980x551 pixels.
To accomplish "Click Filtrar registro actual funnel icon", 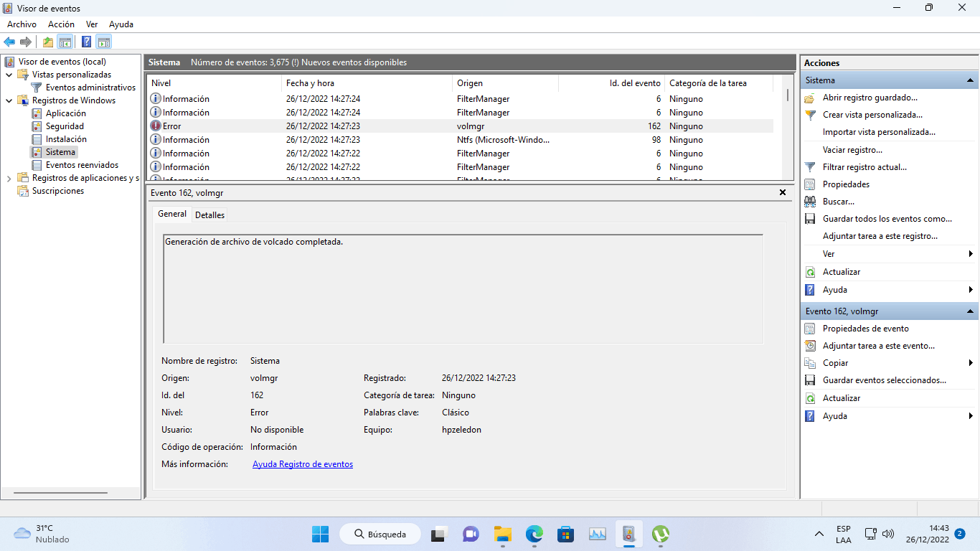I will click(x=810, y=167).
